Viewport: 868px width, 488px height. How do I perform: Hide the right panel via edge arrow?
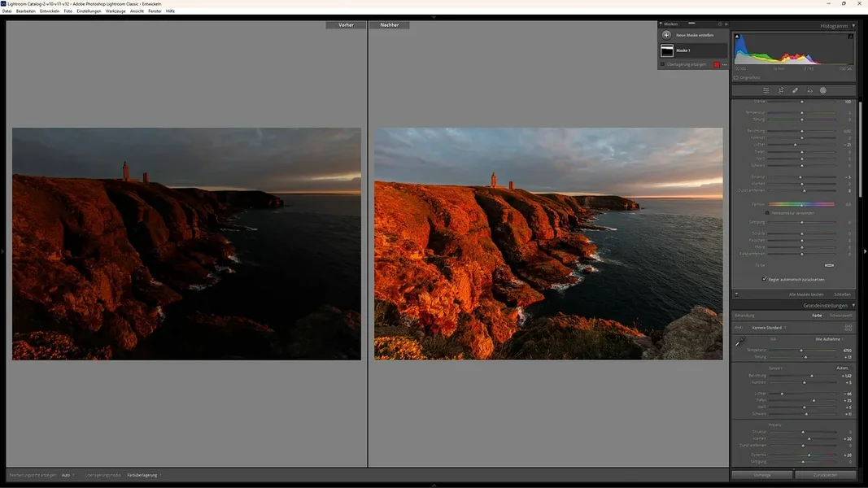866,251
